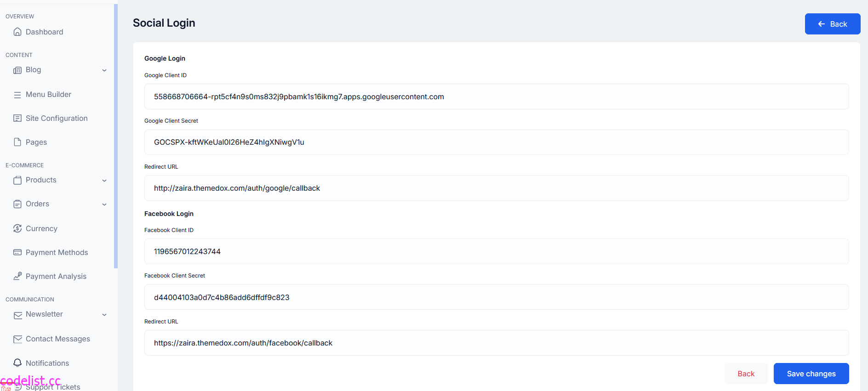This screenshot has height=391, width=868.
Task: Click the Currency exchange icon
Action: tap(17, 228)
